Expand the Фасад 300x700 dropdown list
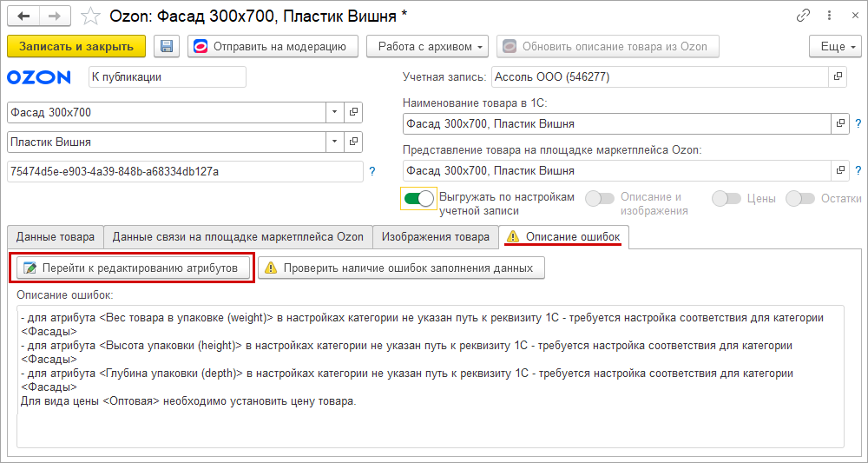 (x=334, y=112)
